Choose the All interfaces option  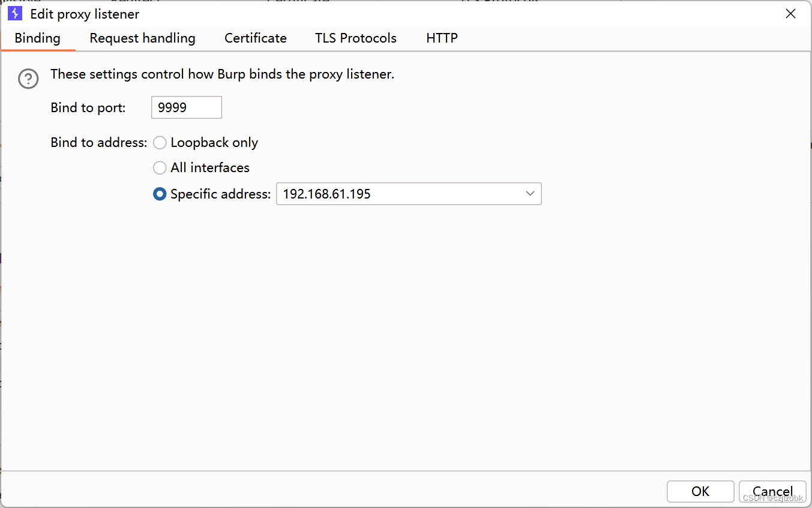point(160,168)
